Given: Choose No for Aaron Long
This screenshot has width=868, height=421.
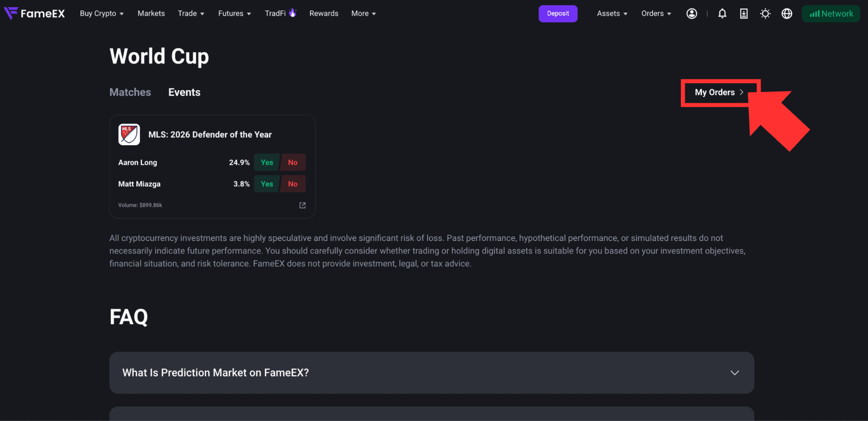Looking at the screenshot, I should tap(293, 162).
